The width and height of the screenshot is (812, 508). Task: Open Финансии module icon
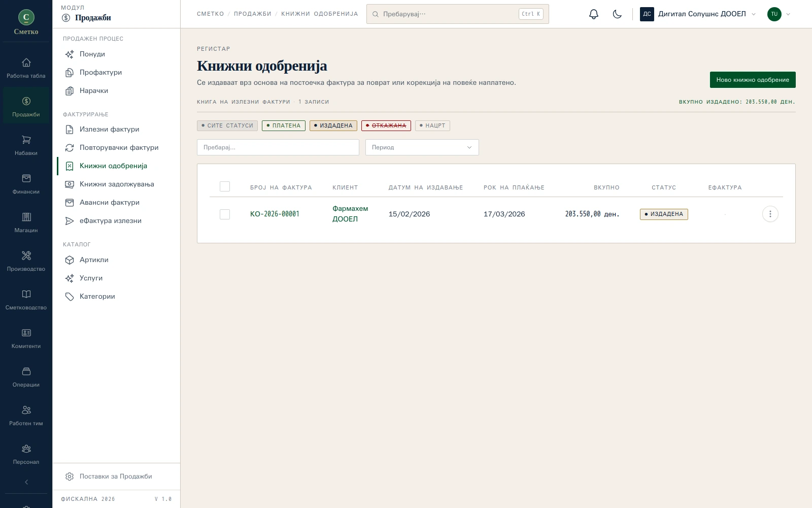pos(26,184)
